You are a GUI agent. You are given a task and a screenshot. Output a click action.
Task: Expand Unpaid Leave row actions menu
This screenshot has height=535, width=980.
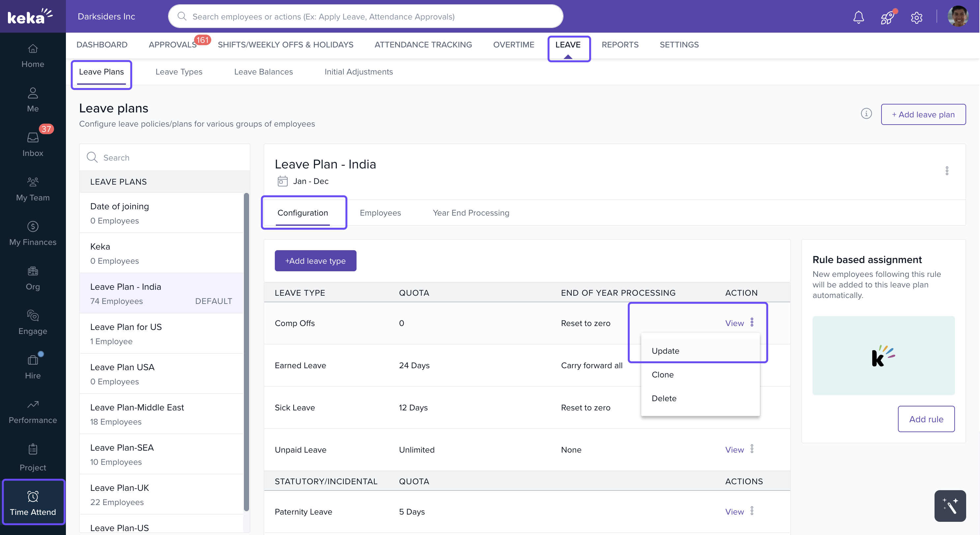[752, 449]
